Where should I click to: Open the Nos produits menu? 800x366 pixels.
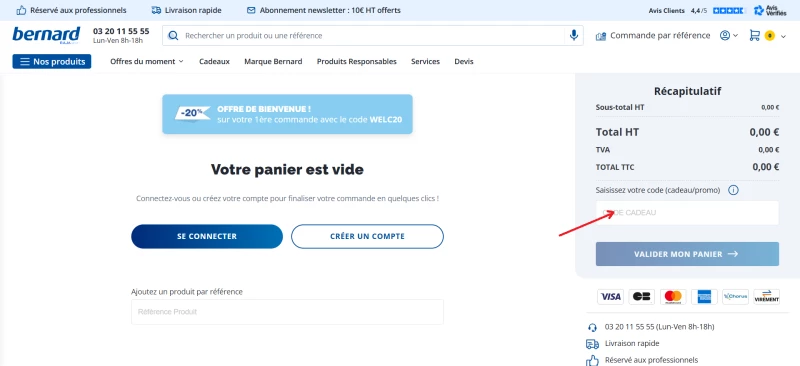tap(52, 61)
